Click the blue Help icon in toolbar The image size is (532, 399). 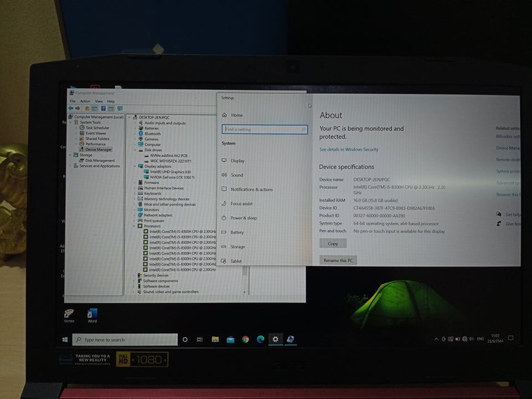[x=103, y=109]
